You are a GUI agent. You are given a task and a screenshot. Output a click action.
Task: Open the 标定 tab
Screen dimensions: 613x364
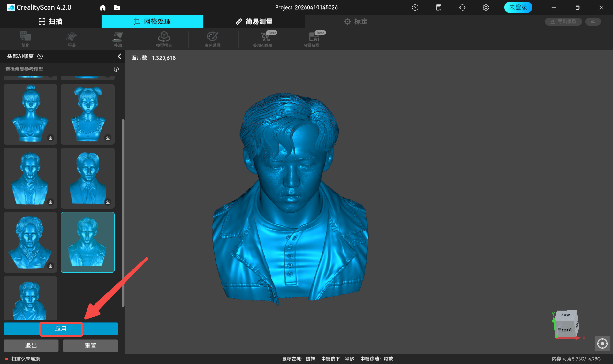pyautogui.click(x=356, y=21)
